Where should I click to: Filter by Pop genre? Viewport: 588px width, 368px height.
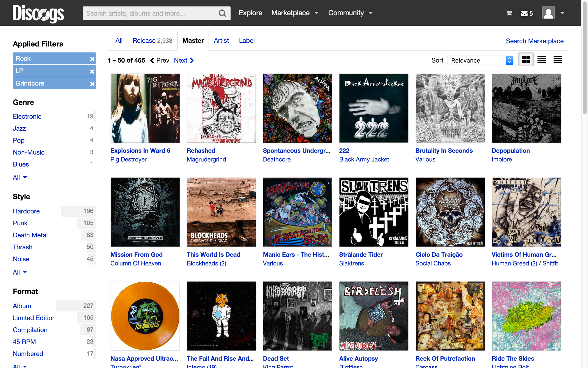tap(19, 141)
